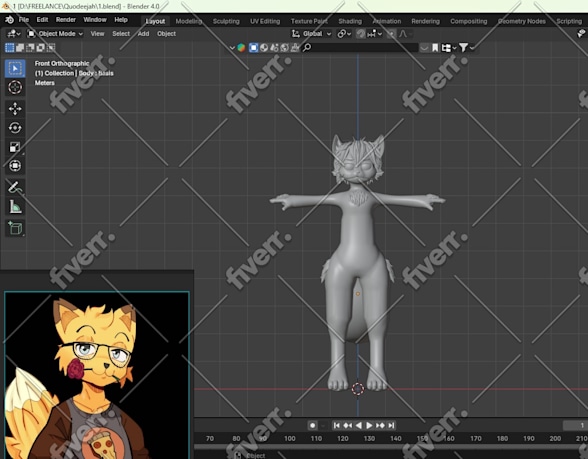Select the Transform tool
588x459 pixels.
pyautogui.click(x=15, y=166)
